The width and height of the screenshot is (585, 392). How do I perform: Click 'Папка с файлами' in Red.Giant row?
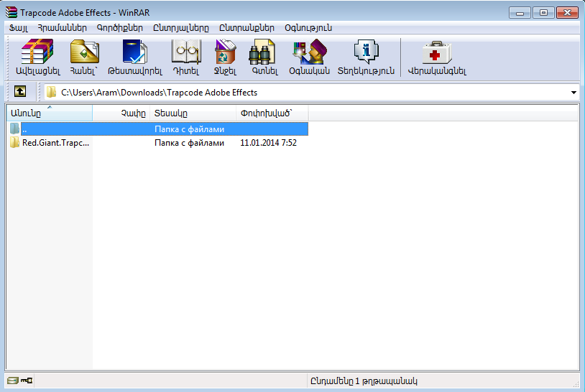[189, 143]
